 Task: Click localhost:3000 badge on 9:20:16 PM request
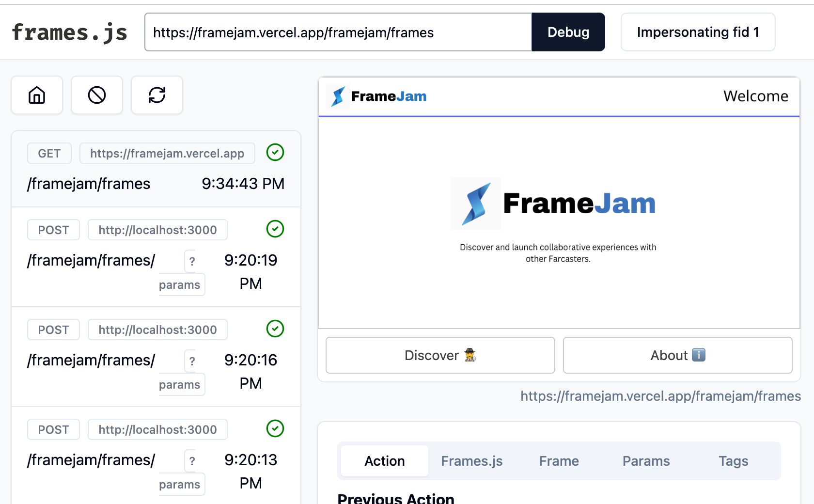tap(157, 330)
